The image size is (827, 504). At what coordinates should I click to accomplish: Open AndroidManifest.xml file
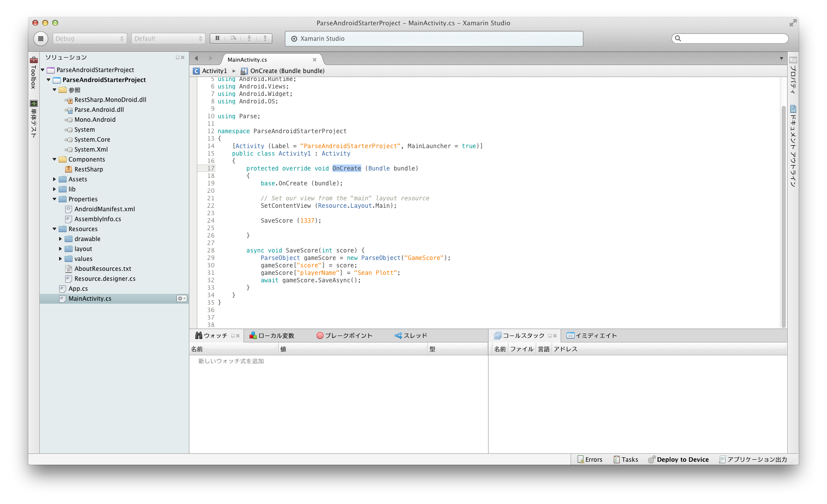pyautogui.click(x=105, y=209)
